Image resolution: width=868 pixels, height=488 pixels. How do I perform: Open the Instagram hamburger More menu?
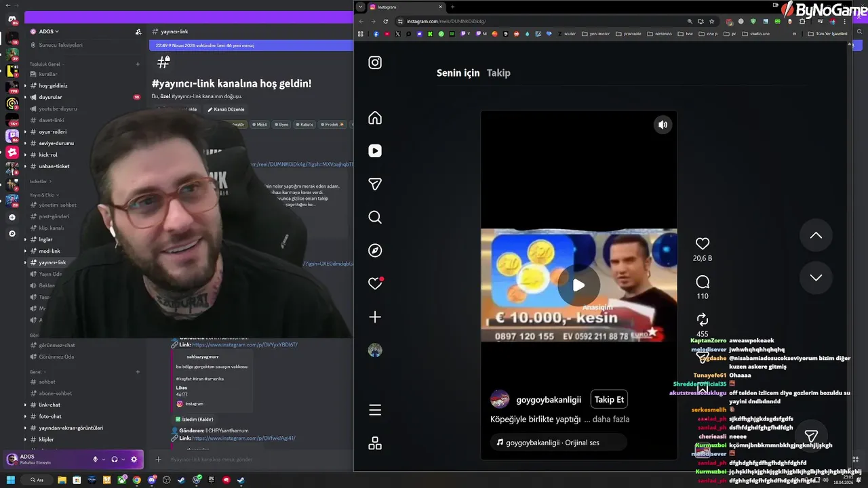pos(375,410)
